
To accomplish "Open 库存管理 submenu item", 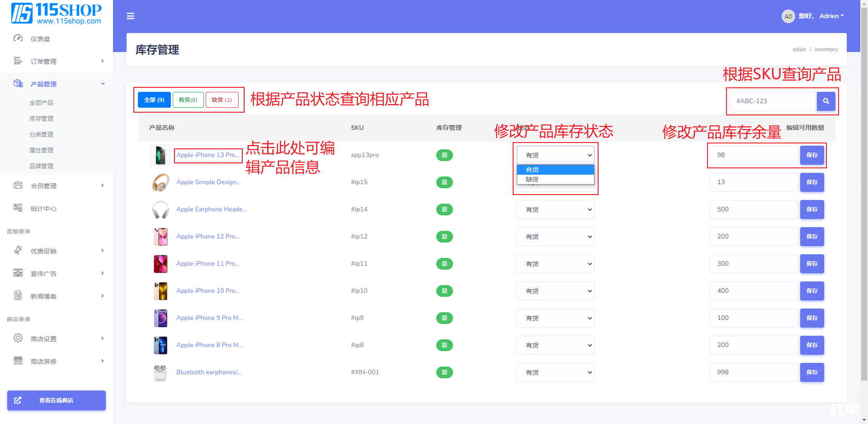I will tap(41, 119).
